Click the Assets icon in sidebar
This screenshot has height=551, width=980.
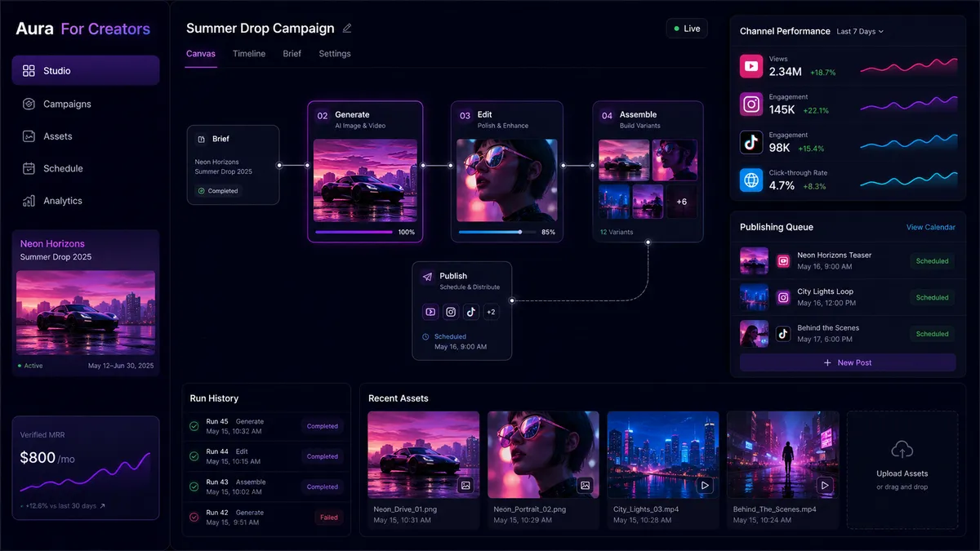coord(29,136)
